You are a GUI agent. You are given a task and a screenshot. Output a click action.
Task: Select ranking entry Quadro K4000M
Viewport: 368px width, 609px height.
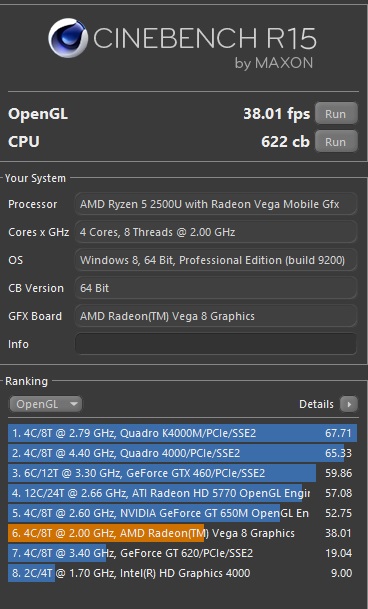click(x=182, y=433)
